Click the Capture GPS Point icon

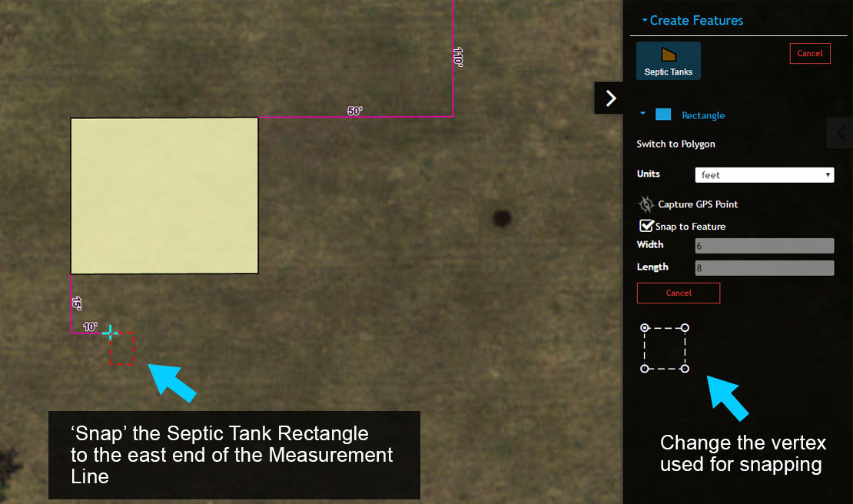[646, 204]
